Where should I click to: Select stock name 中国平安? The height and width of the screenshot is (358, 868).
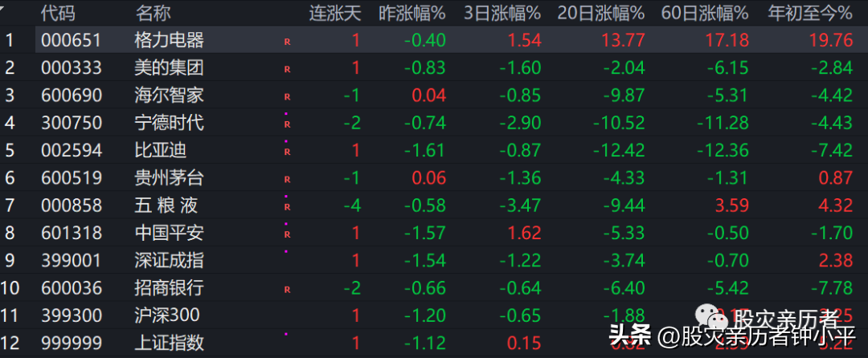tap(170, 233)
